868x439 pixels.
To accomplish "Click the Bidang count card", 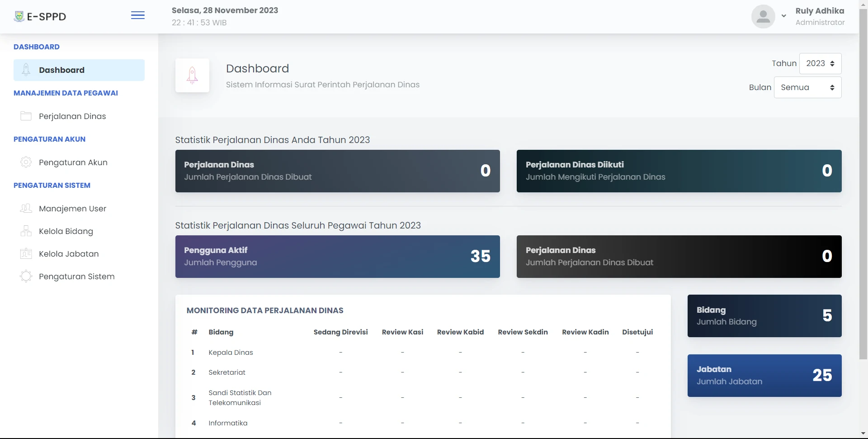I will pyautogui.click(x=764, y=316).
